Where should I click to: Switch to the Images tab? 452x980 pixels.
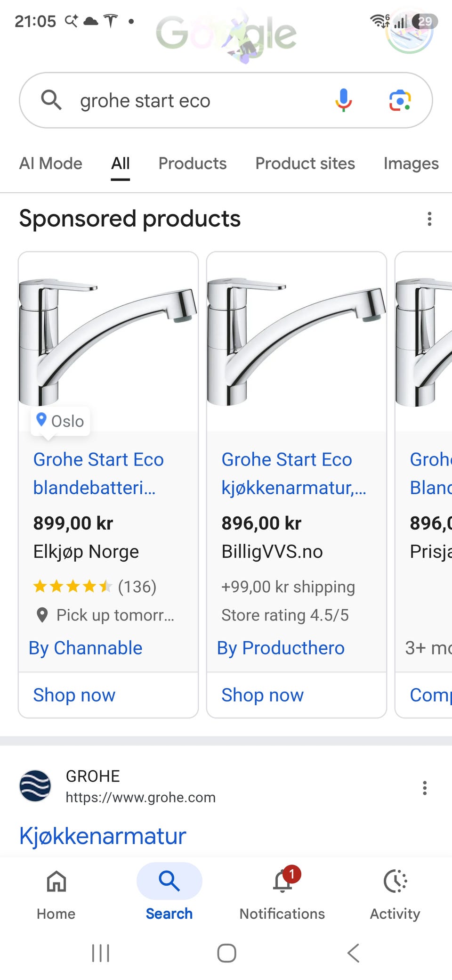(411, 163)
